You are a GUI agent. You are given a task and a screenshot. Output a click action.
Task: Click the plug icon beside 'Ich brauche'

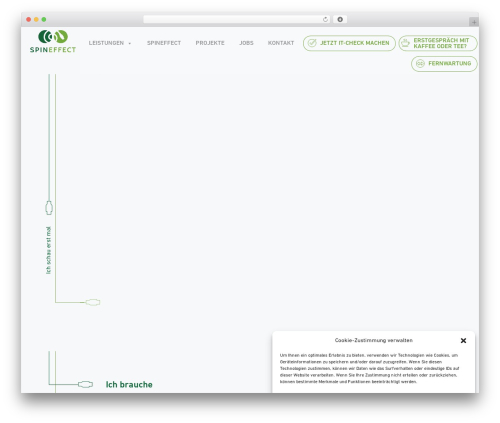(85, 384)
